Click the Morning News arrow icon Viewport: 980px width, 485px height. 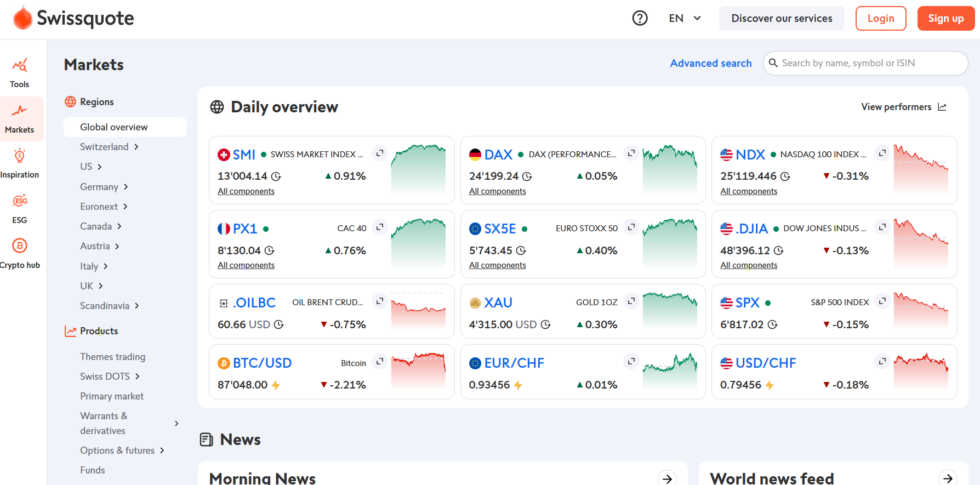click(x=667, y=478)
